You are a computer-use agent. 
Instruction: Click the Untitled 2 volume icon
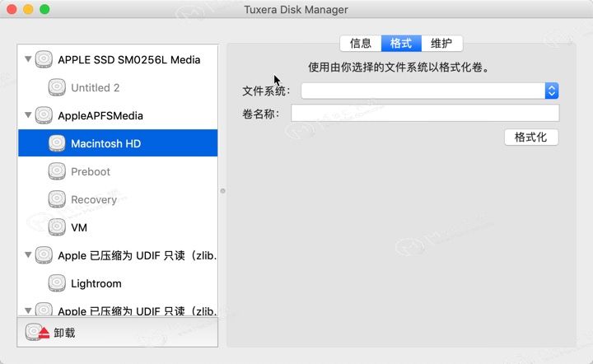click(x=57, y=87)
